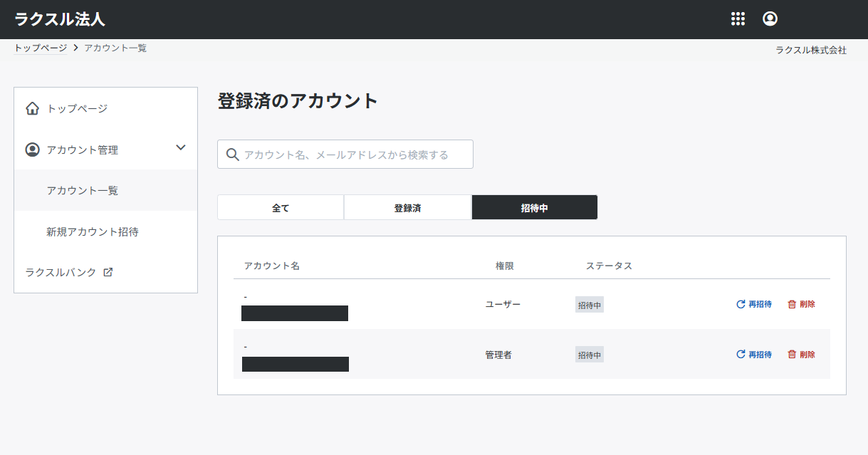This screenshot has height=455, width=868.
Task: Click the 再招待 refresh icon for ユーザー row
Action: (741, 304)
